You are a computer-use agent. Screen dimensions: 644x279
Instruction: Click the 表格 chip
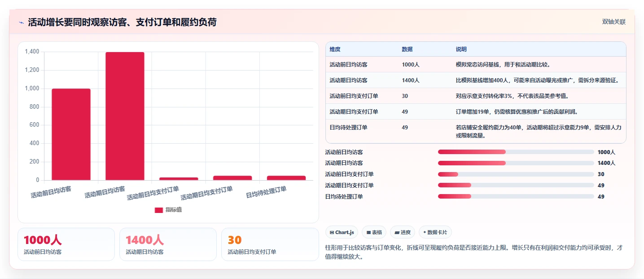click(374, 232)
